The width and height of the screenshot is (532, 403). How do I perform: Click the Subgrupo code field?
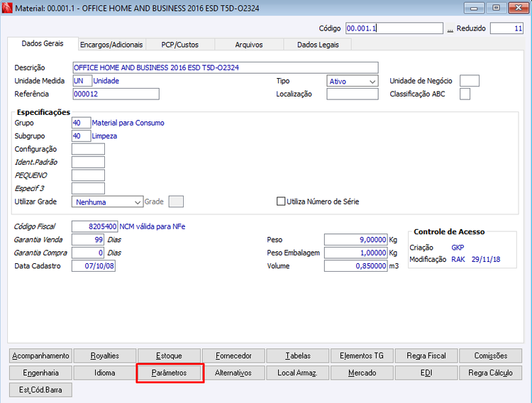point(81,136)
